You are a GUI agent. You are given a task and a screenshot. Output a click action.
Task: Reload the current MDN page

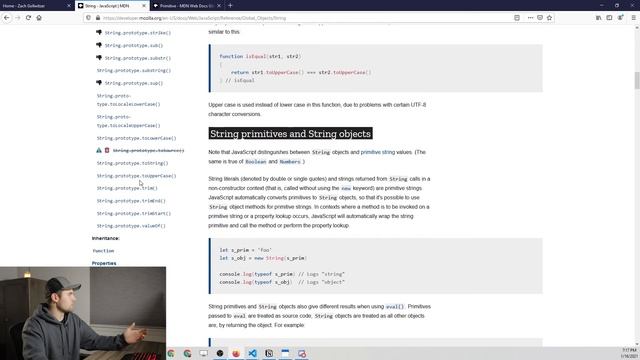pyautogui.click(x=28, y=18)
